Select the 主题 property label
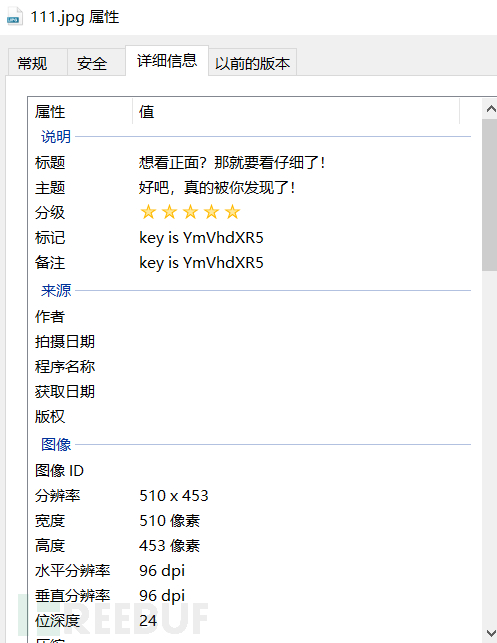The width and height of the screenshot is (497, 643). click(50, 187)
